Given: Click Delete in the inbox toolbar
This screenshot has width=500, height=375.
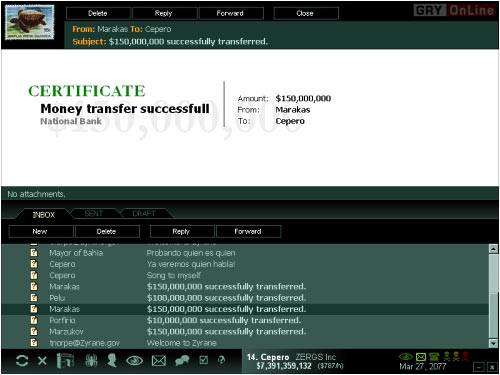Looking at the screenshot, I should tap(107, 231).
